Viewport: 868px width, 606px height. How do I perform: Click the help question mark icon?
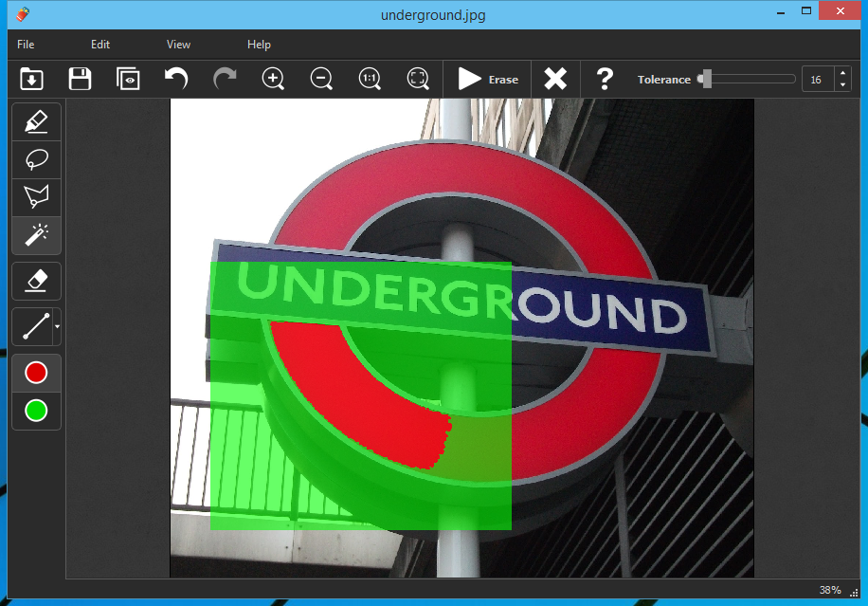(x=604, y=79)
